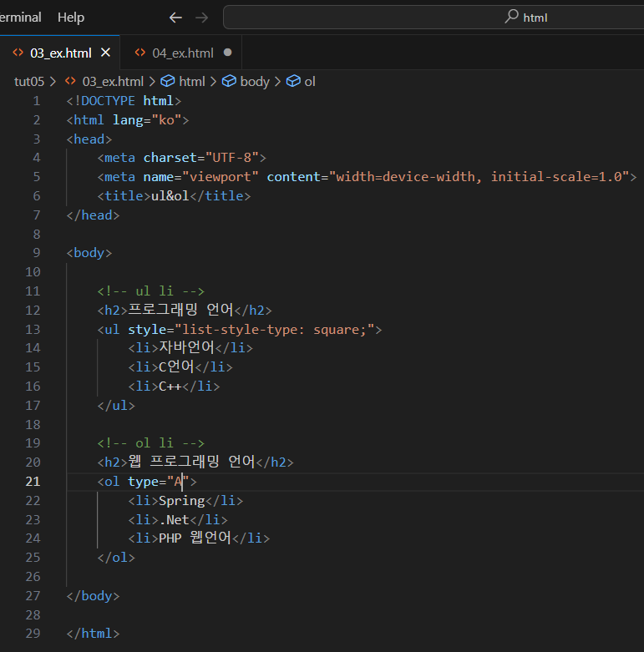The height and width of the screenshot is (652, 644).
Task: Open the Terminal menu
Action: pos(20,18)
